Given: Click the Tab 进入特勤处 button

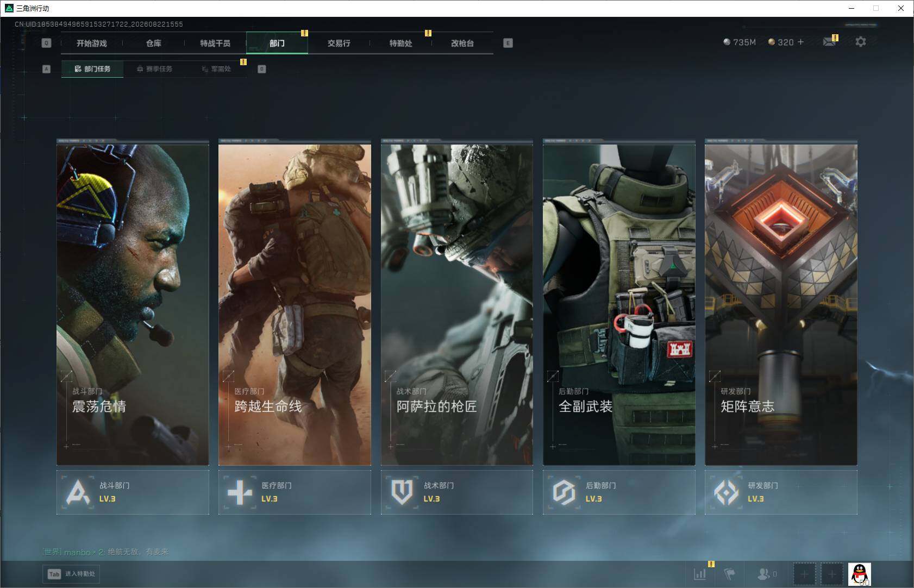Looking at the screenshot, I should tap(72, 574).
